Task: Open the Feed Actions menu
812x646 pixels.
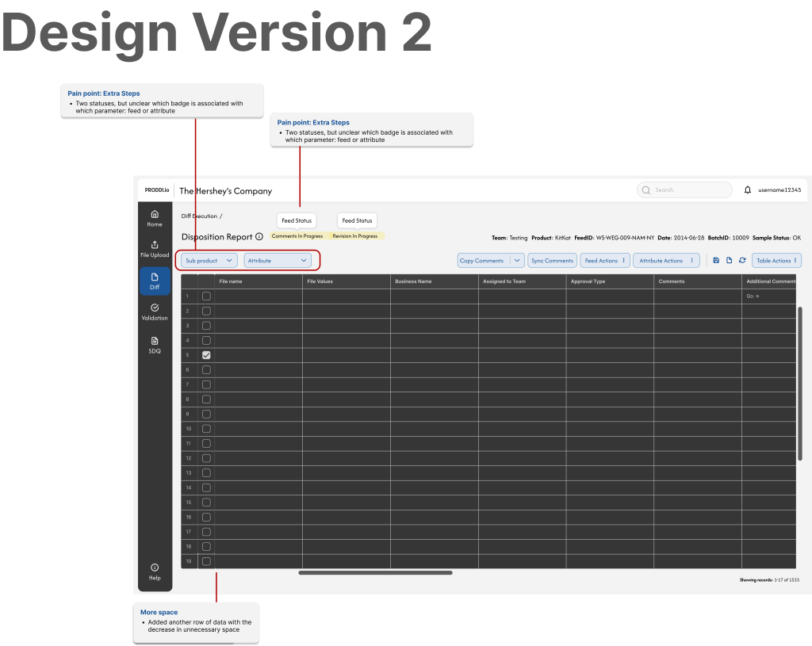Action: click(605, 260)
